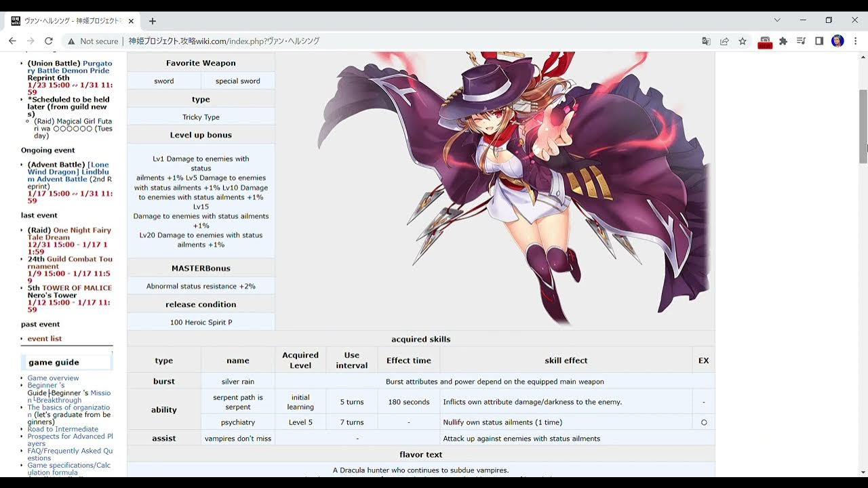This screenshot has width=868, height=488.
Task: Click the browser back arrow
Action: (12, 41)
